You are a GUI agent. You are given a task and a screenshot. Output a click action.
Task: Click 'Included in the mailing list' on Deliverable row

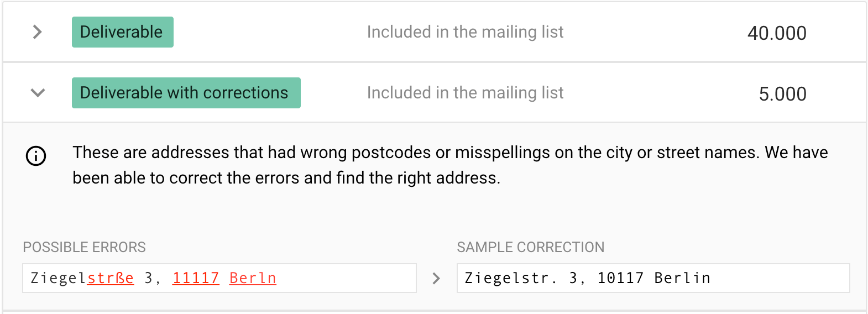466,32
